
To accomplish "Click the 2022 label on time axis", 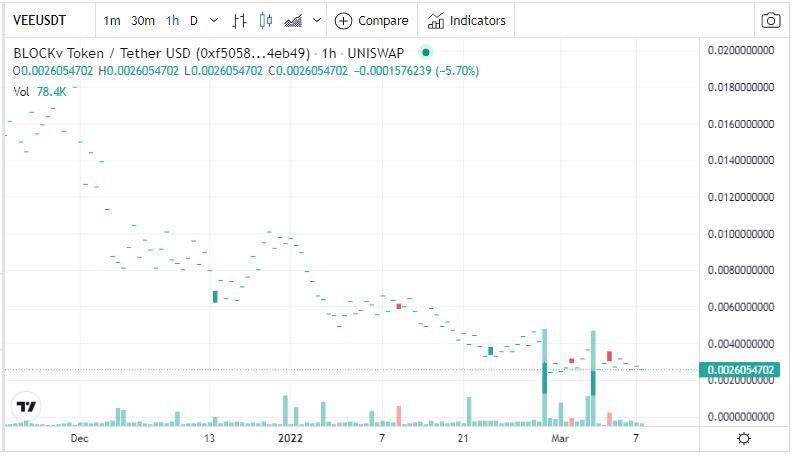I will tap(290, 438).
